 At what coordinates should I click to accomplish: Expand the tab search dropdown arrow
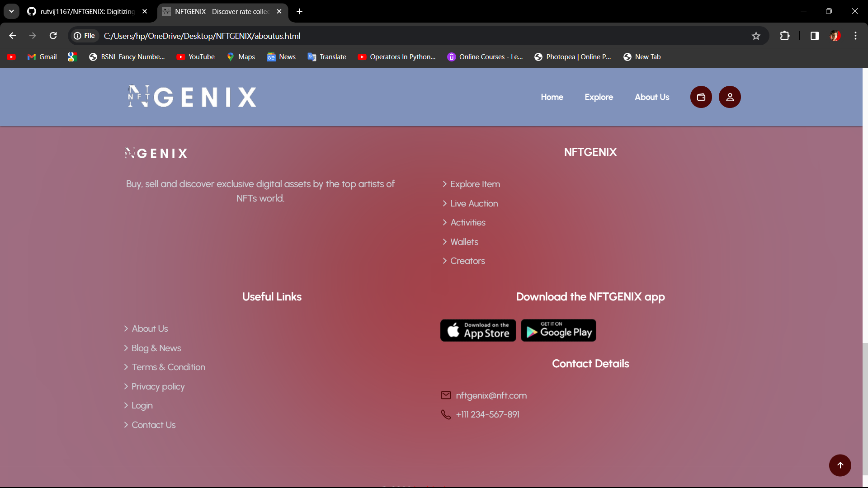[x=11, y=11]
